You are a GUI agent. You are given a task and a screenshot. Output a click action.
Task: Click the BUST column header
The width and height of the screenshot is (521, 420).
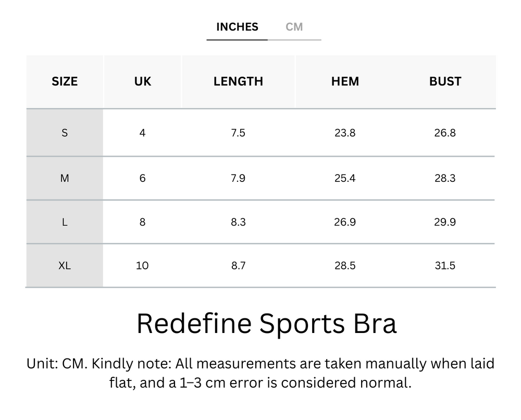[x=445, y=81]
